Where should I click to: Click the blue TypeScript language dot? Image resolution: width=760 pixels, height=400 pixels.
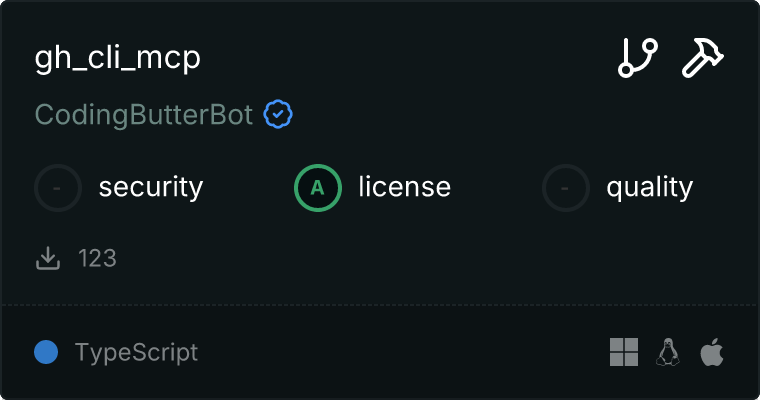(x=46, y=352)
